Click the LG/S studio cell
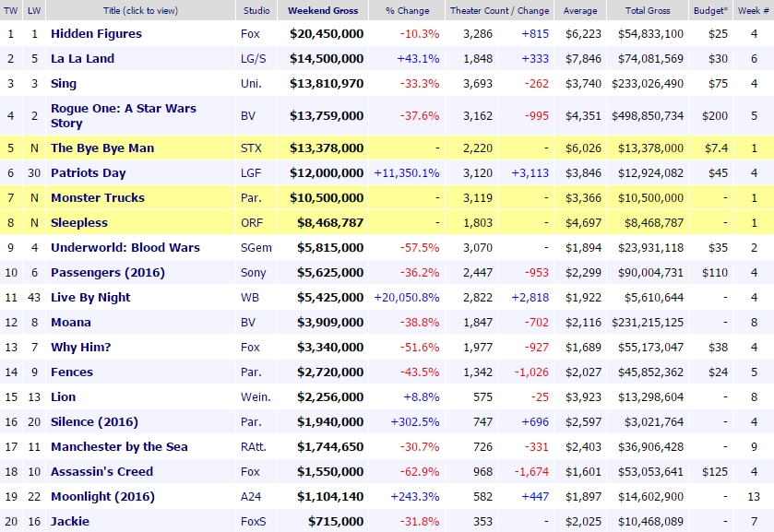Image resolution: width=774 pixels, height=532 pixels. pyautogui.click(x=253, y=58)
